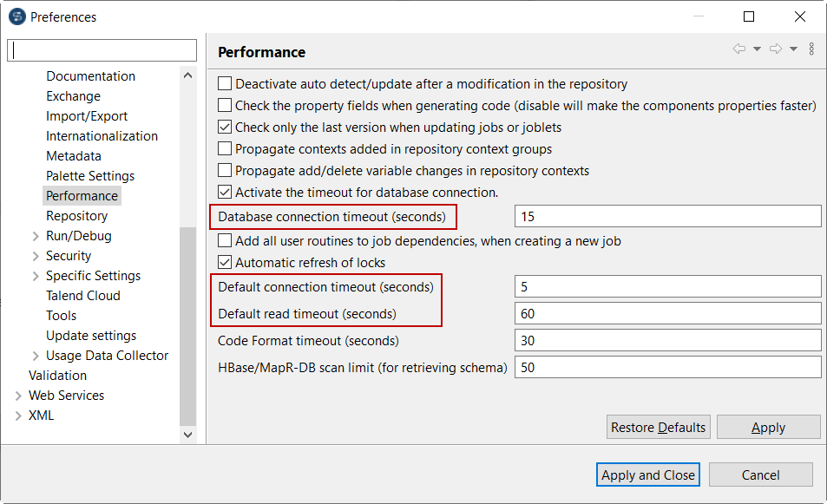Open the back history dropdown arrow

point(757,49)
